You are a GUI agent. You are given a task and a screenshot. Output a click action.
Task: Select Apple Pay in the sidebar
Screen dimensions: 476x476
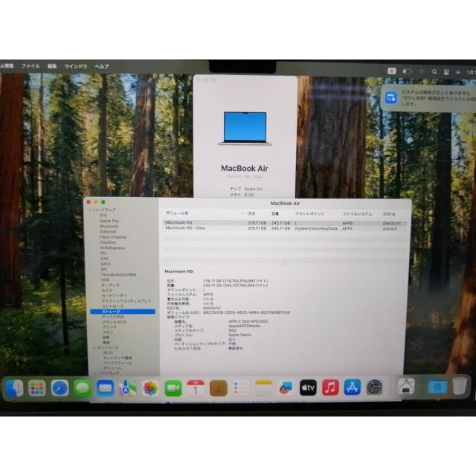(109, 221)
